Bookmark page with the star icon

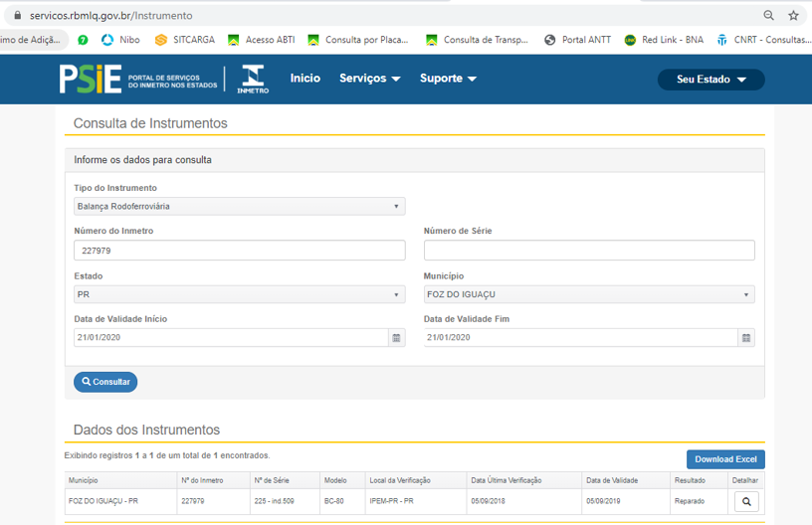tap(793, 16)
